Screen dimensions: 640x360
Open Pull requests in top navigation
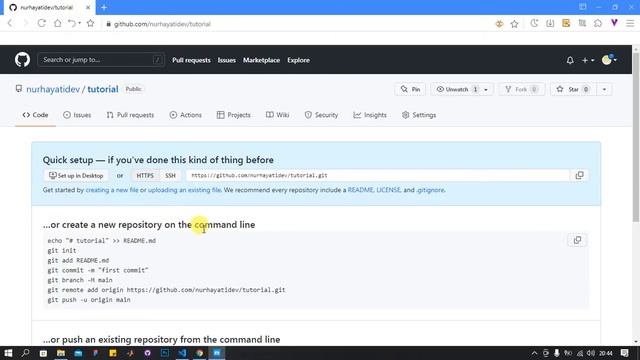click(x=191, y=60)
